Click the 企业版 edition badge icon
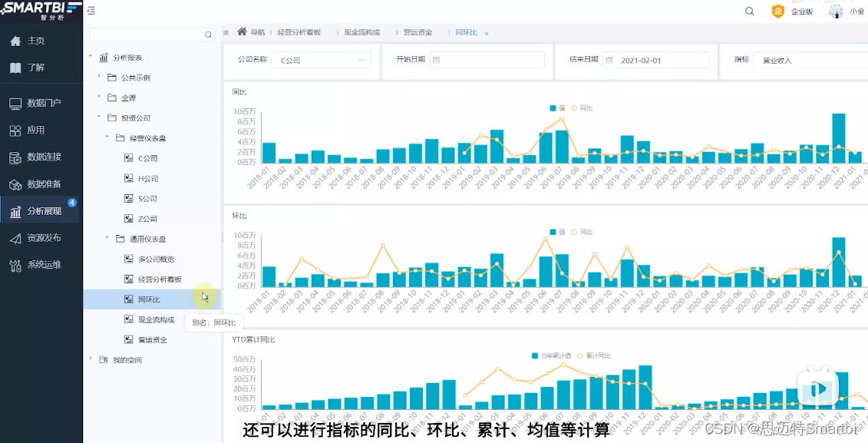This screenshot has height=443, width=868. (x=777, y=11)
